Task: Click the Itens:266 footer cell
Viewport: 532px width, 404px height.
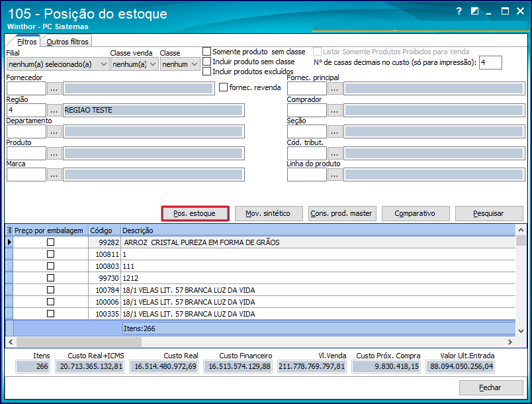Action: click(318, 328)
